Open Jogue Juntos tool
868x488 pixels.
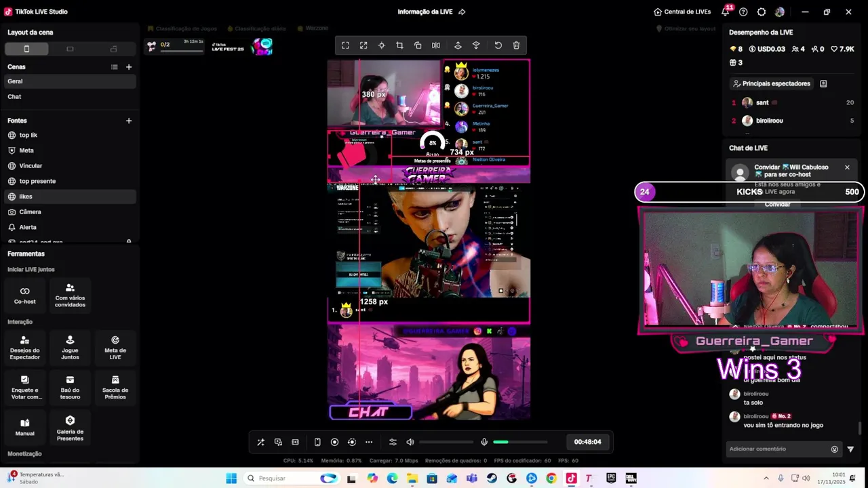70,348
